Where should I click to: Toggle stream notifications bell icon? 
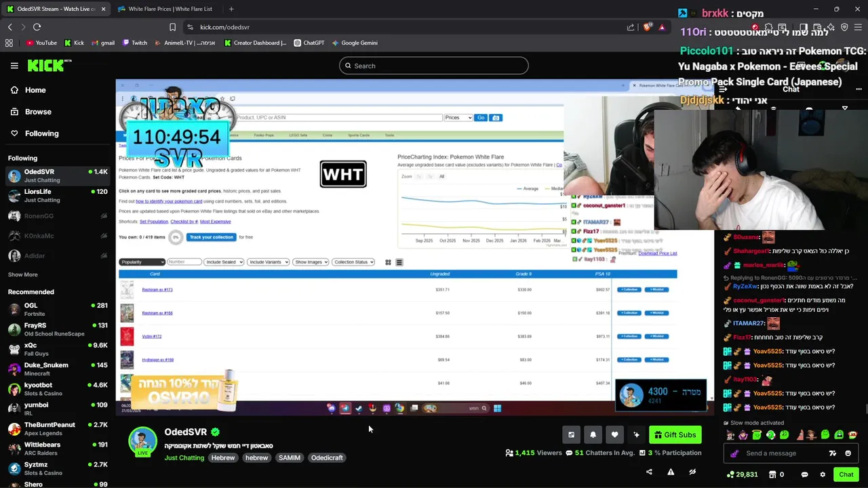tap(593, 435)
